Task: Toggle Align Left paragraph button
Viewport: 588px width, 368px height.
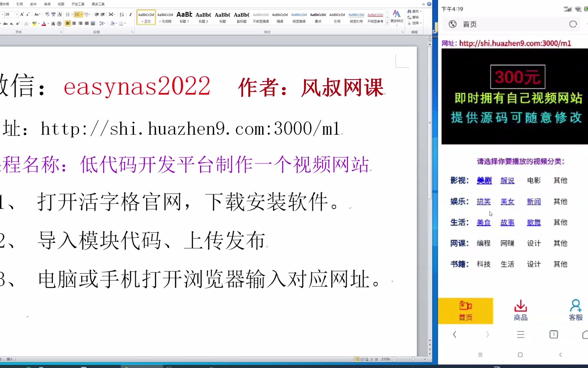Action: [68, 24]
